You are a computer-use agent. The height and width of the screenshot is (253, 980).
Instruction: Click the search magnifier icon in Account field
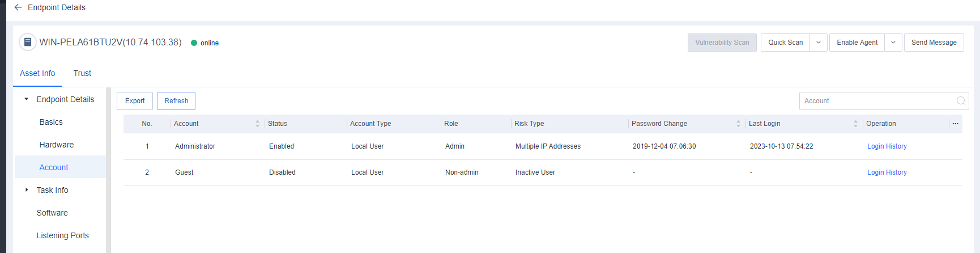(x=961, y=101)
